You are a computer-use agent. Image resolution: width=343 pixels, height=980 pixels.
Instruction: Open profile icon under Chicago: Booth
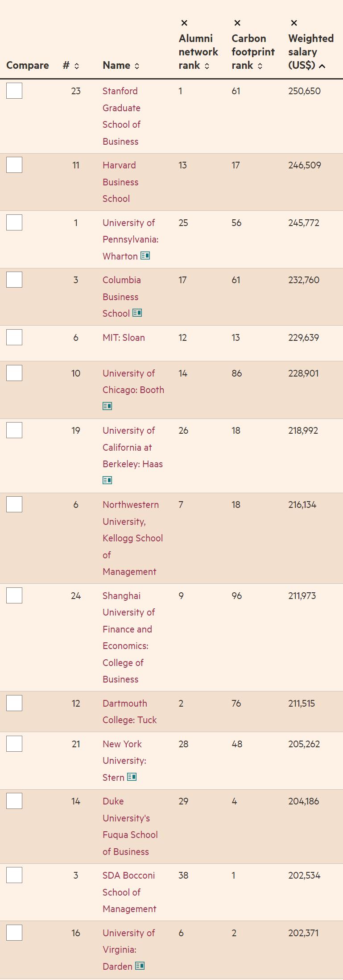(x=107, y=406)
